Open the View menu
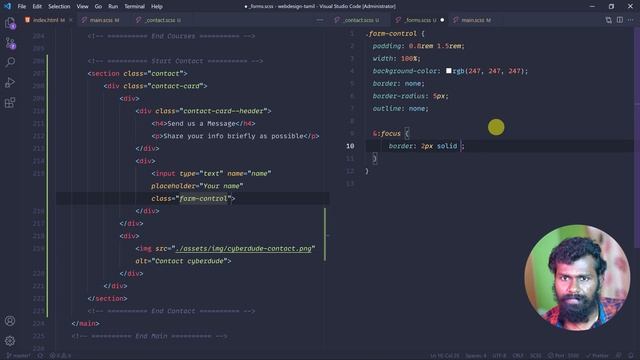640x360 pixels. tap(82, 7)
